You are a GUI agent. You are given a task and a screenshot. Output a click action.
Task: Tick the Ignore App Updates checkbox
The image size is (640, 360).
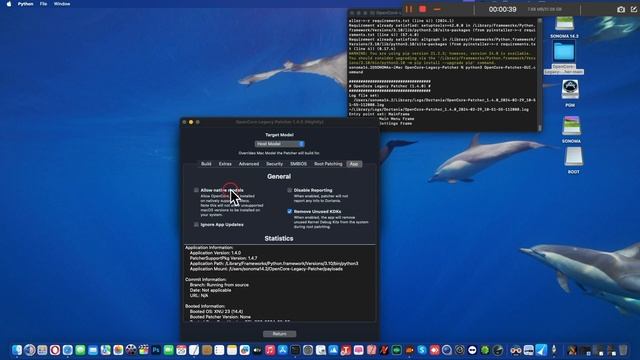(196, 224)
